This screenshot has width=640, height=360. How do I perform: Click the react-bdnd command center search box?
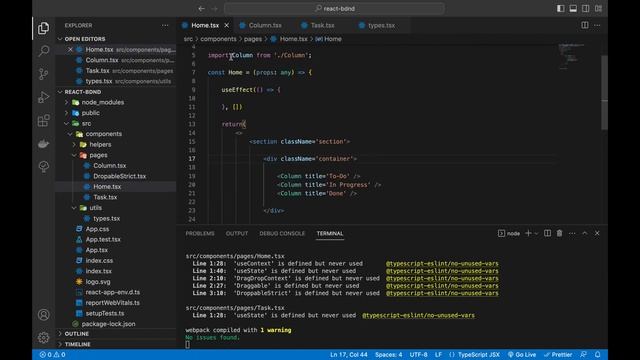334,8
